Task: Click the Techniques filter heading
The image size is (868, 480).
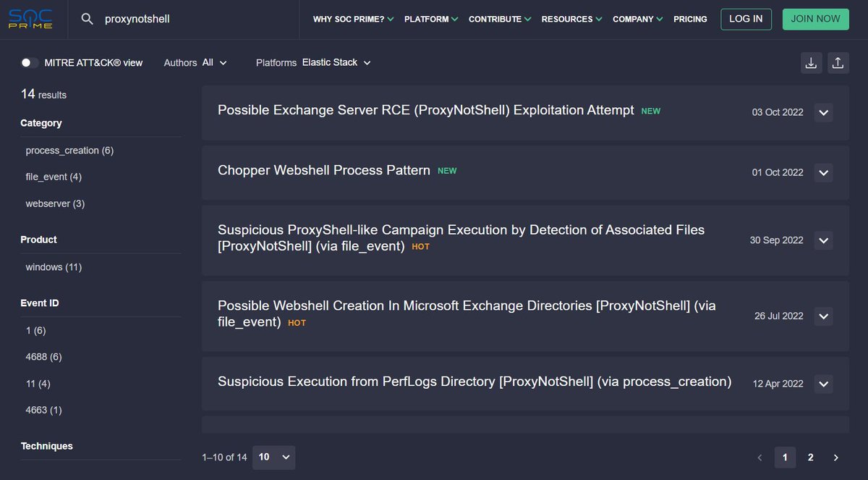Action: pyautogui.click(x=47, y=446)
